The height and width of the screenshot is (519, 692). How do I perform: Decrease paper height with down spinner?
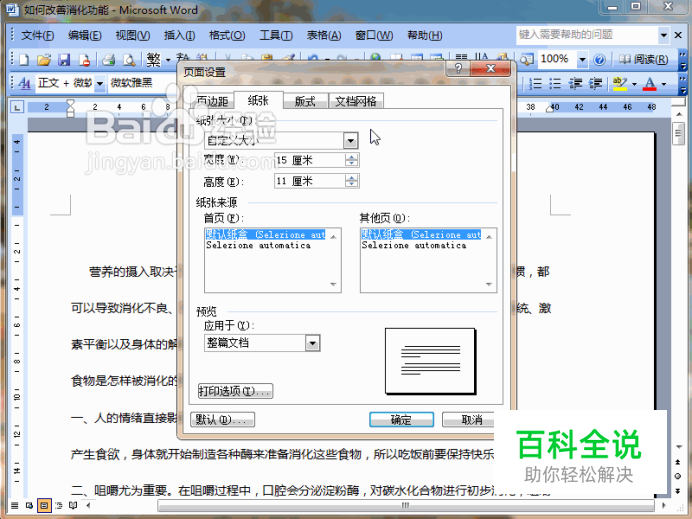pyautogui.click(x=352, y=184)
